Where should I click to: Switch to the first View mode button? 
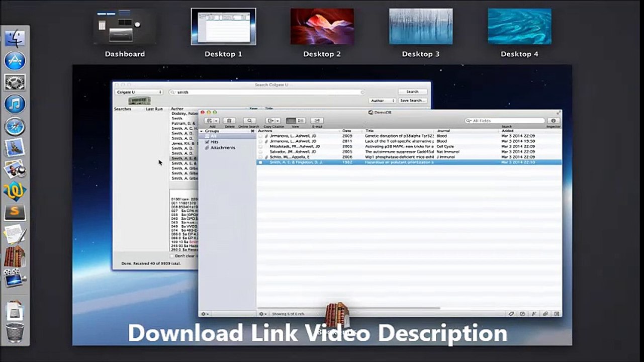(291, 121)
